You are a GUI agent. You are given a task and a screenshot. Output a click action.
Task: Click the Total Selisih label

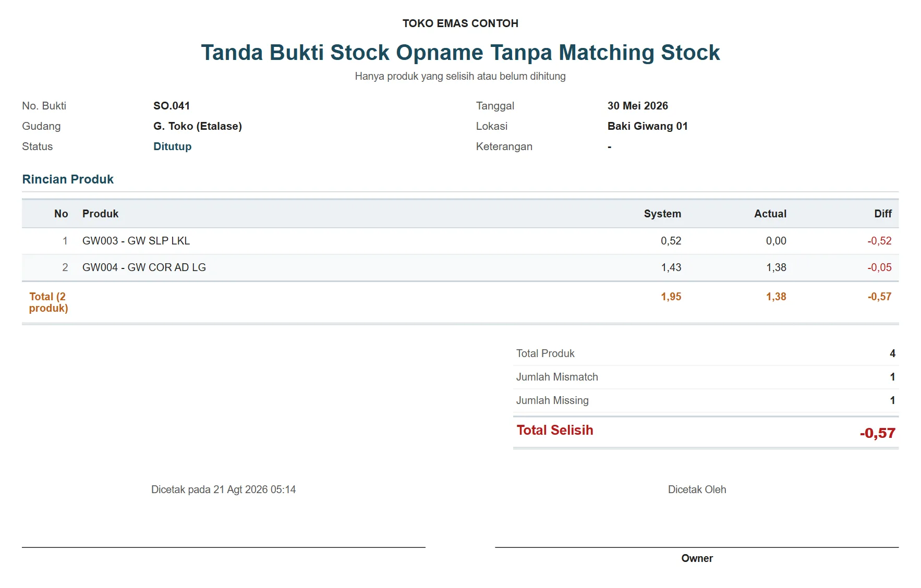click(555, 430)
